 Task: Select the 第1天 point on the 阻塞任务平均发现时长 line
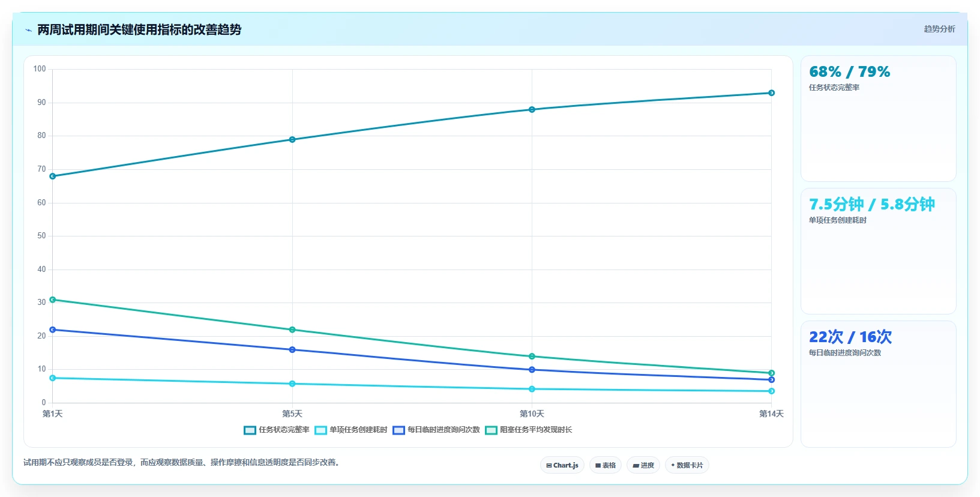(x=53, y=300)
